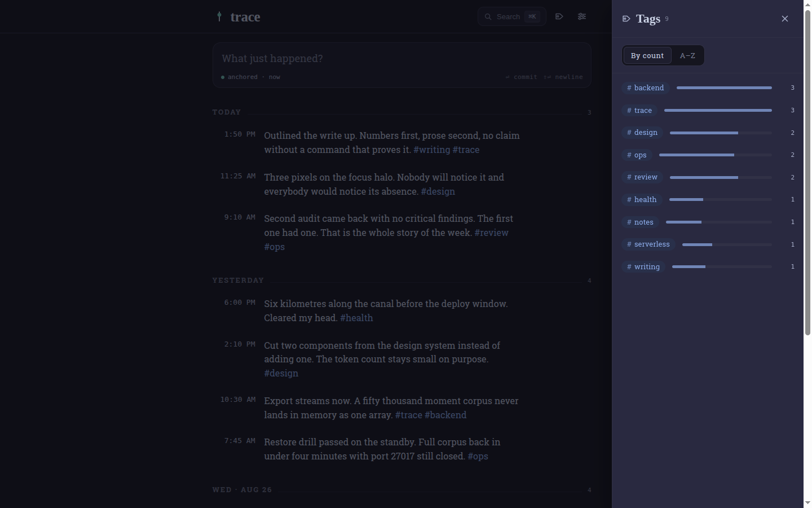Viewport: 812px width, 508px height.
Task: Click the YESTERDAY section heading
Action: (238, 281)
